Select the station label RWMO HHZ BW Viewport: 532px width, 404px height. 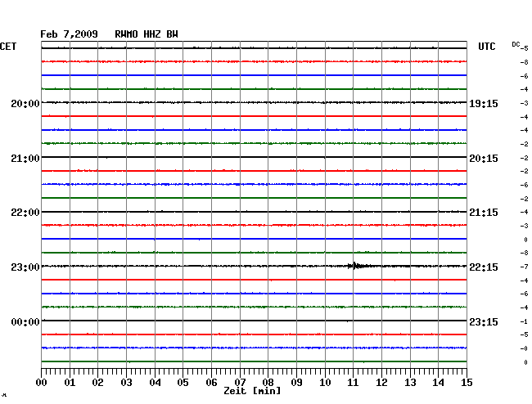click(147, 34)
